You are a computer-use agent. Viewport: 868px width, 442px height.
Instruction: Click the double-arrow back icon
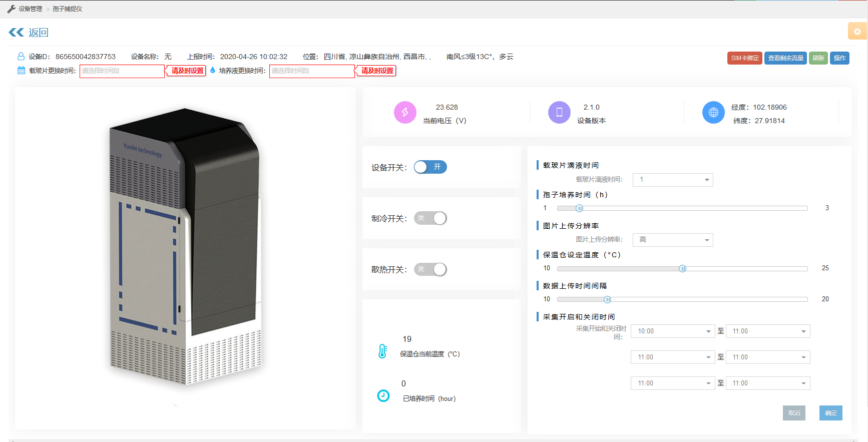pos(16,33)
